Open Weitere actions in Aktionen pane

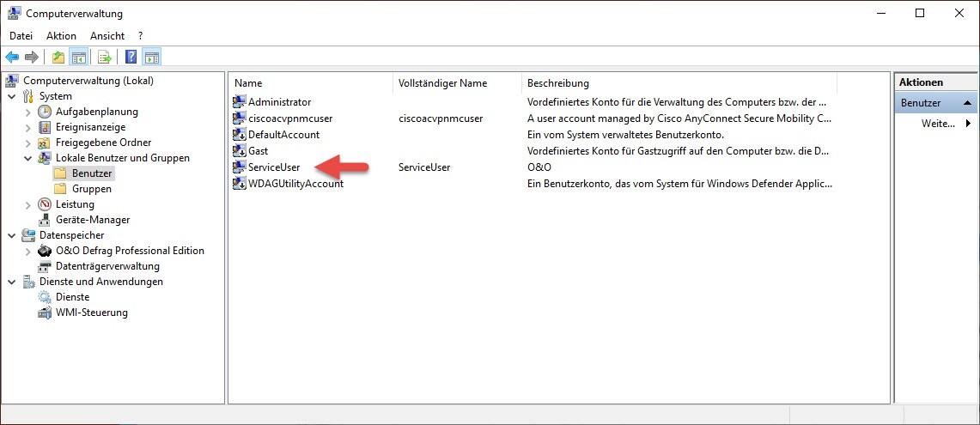938,124
